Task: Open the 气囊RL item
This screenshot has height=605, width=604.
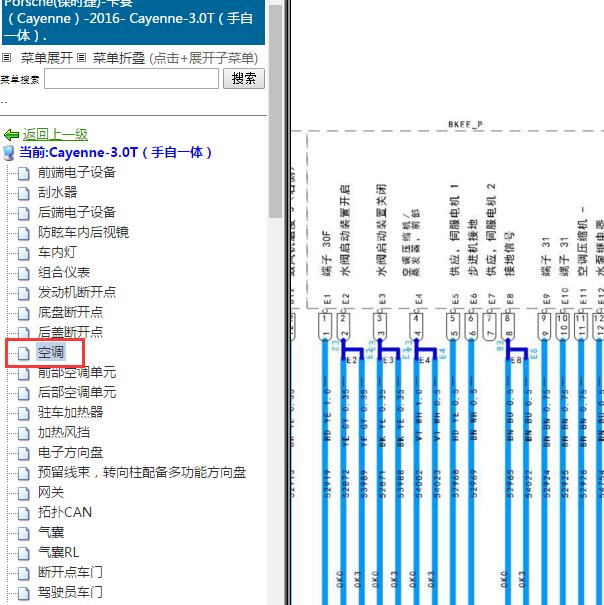Action: (x=58, y=553)
